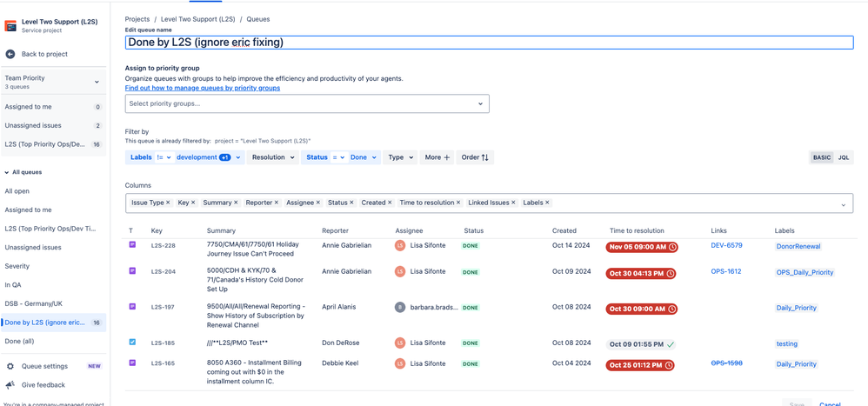Select the Unassigned issues queue under Team Priority
The height and width of the screenshot is (406, 868).
pos(33,125)
